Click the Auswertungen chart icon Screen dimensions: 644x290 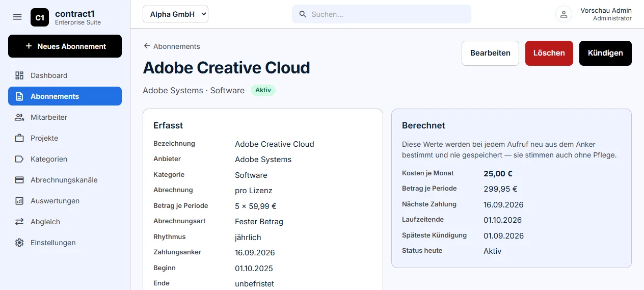coord(19,201)
